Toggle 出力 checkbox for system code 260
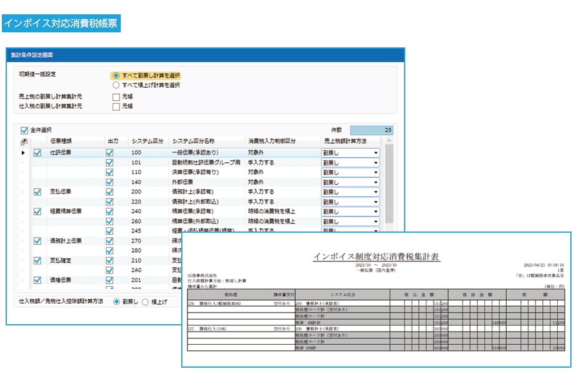 (110, 222)
